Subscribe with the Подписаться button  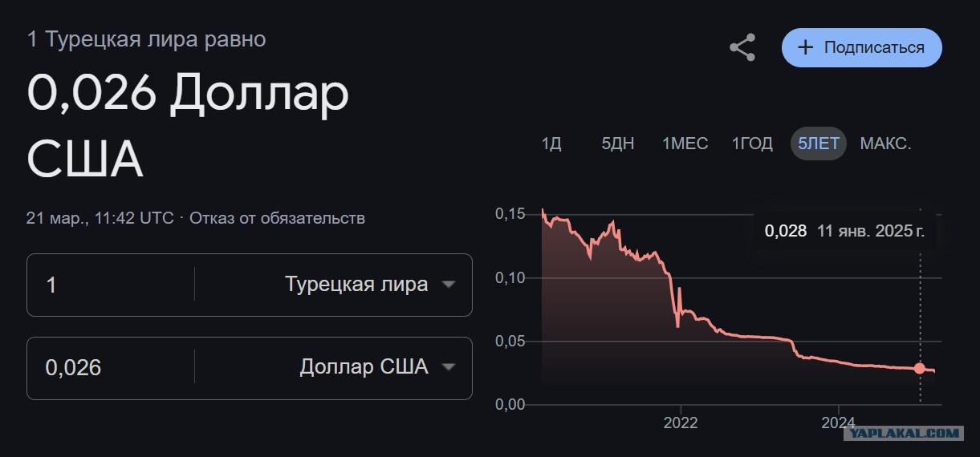pyautogui.click(x=862, y=47)
